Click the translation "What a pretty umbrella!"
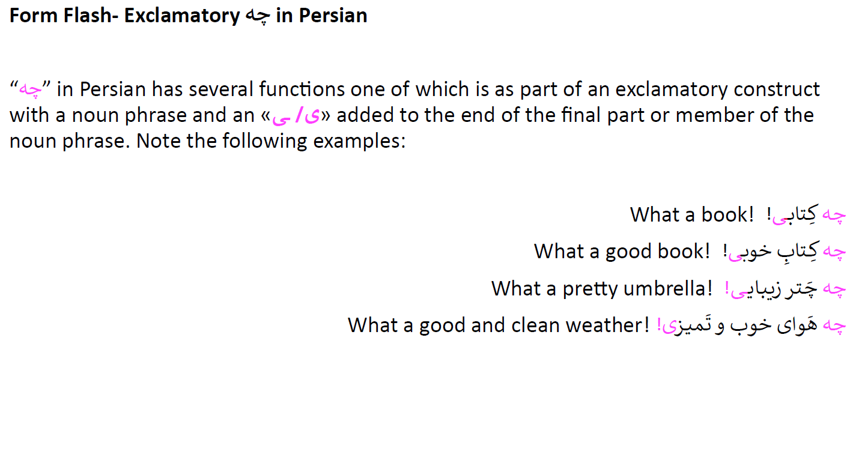 601,288
